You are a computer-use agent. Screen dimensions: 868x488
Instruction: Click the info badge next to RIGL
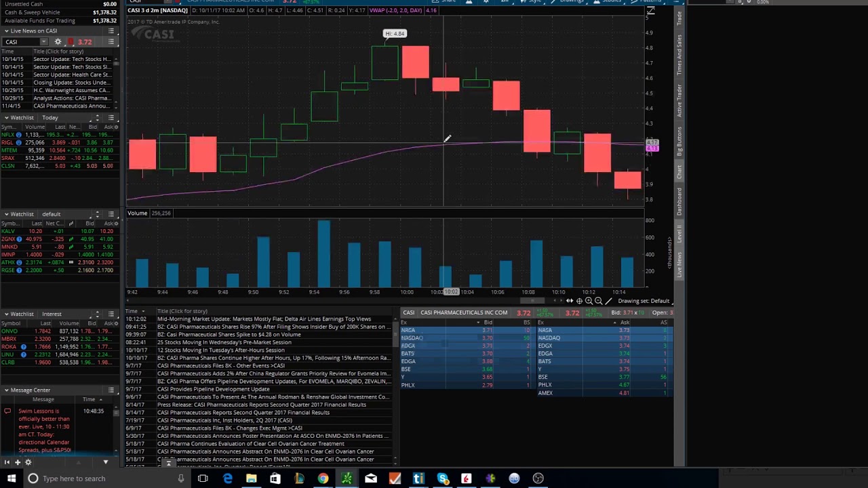[x=18, y=142]
